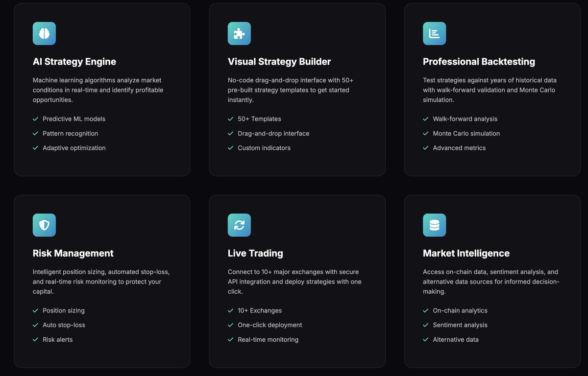The image size is (588, 376).
Task: Click checkmark beside Sentiment analysis item
Action: click(425, 325)
